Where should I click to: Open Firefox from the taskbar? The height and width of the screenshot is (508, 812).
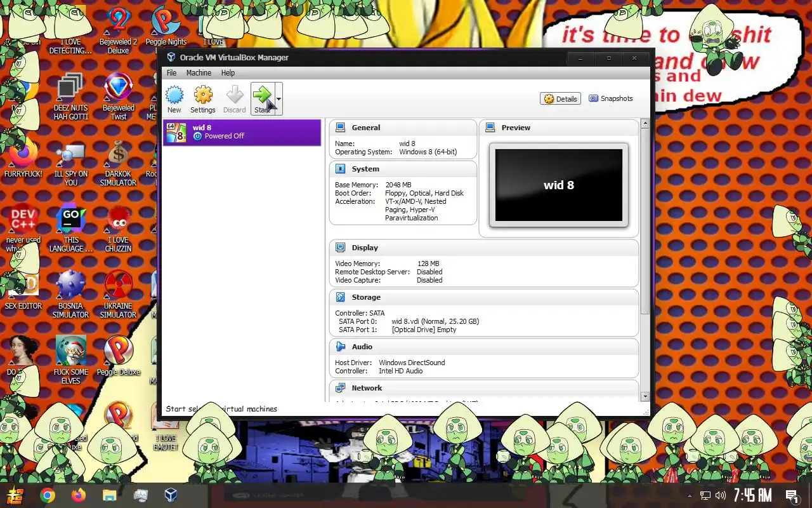coord(79,495)
